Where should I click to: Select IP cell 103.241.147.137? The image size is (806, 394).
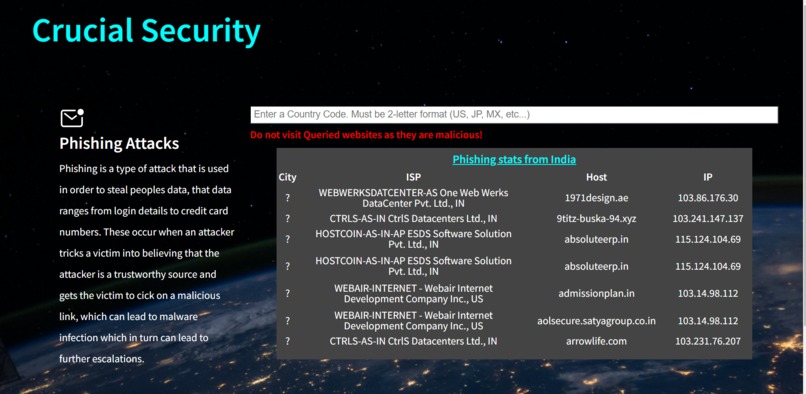708,219
